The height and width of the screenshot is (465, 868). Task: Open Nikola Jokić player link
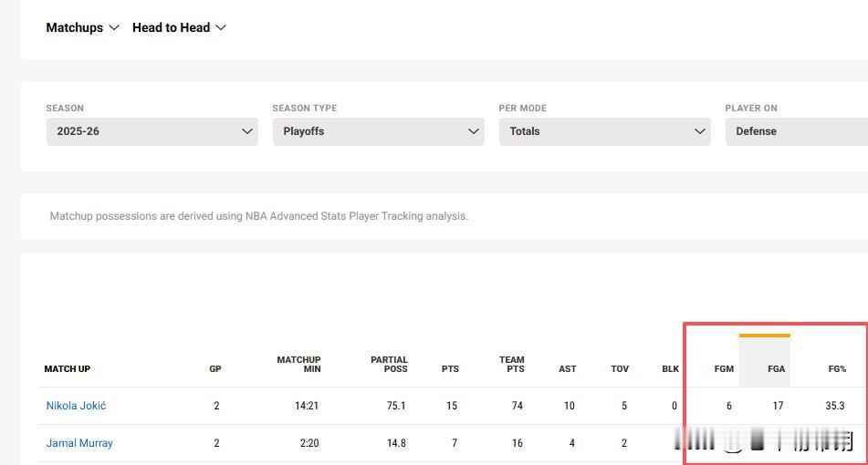pyautogui.click(x=76, y=406)
